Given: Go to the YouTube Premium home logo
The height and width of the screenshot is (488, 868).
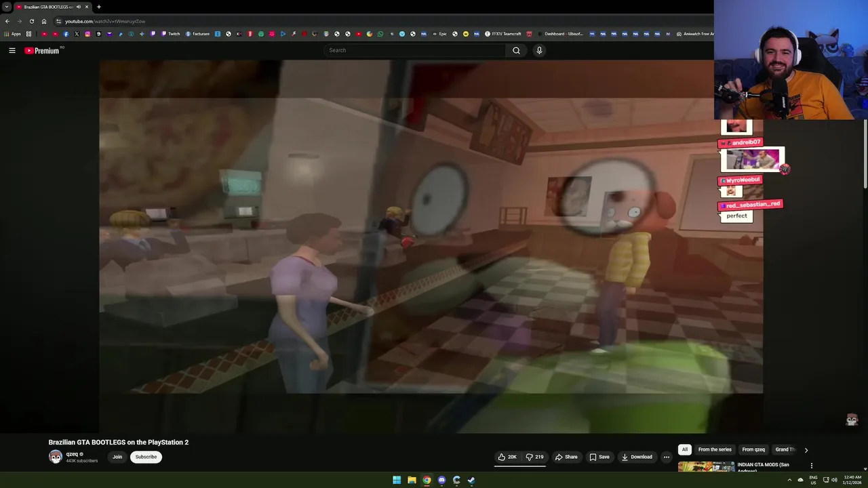Looking at the screenshot, I should [42, 50].
